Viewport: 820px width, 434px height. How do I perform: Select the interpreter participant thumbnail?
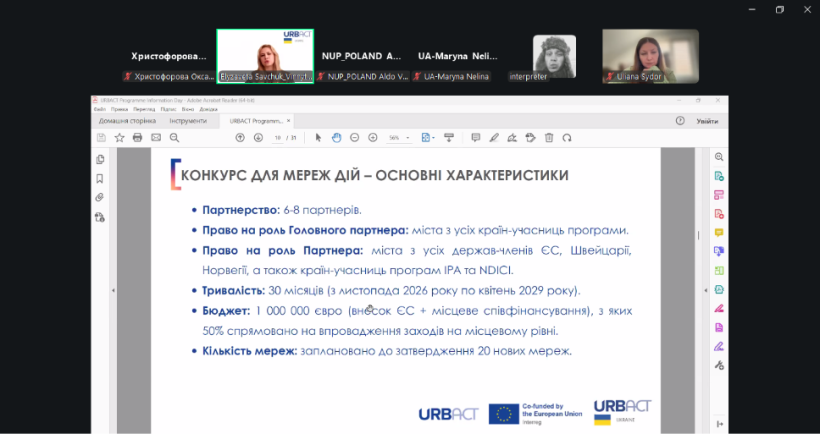pyautogui.click(x=554, y=58)
